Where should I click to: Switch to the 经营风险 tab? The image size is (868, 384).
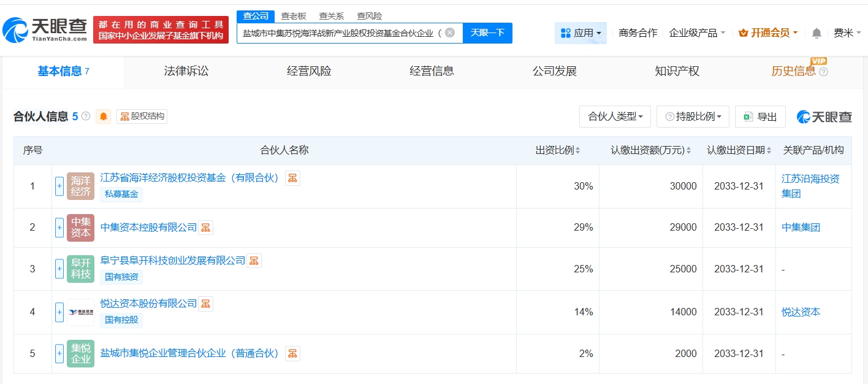pos(309,71)
